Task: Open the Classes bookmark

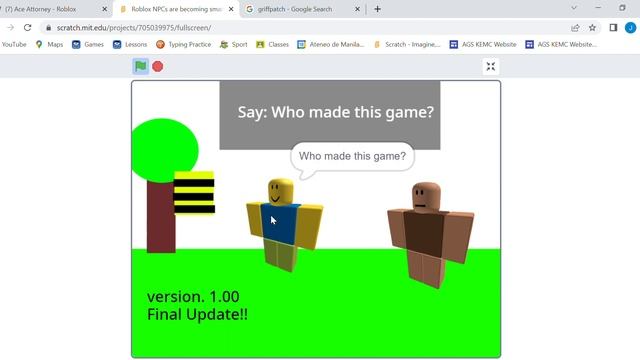Action: click(x=272, y=44)
